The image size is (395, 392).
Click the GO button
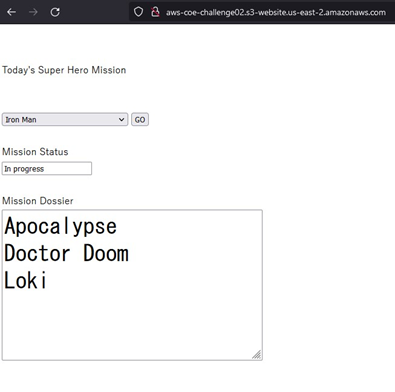(140, 119)
